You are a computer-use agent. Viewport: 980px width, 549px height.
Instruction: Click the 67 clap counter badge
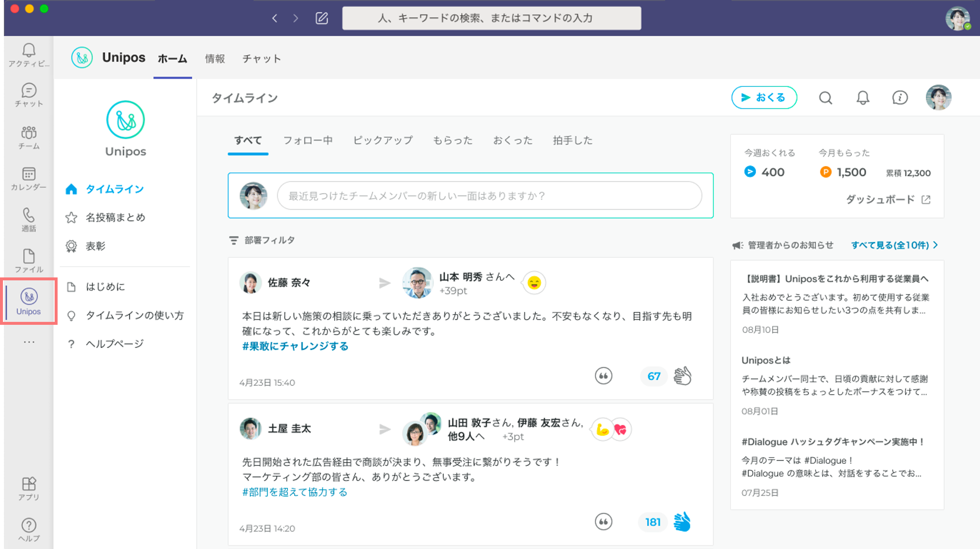point(653,376)
